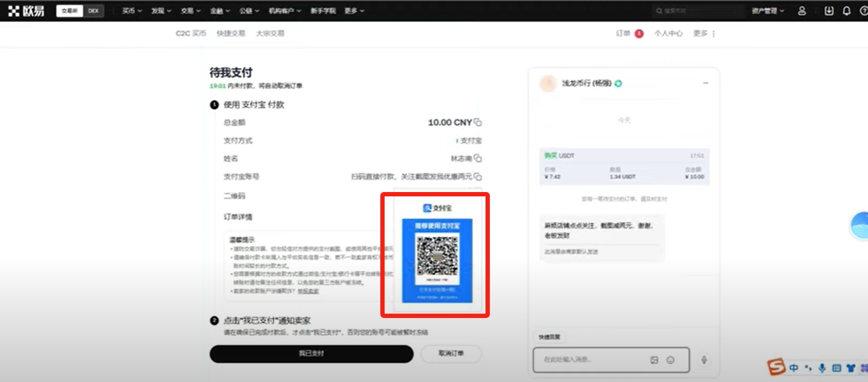
Task: Open the Sogou soft keyboard icon
Action: click(x=837, y=368)
